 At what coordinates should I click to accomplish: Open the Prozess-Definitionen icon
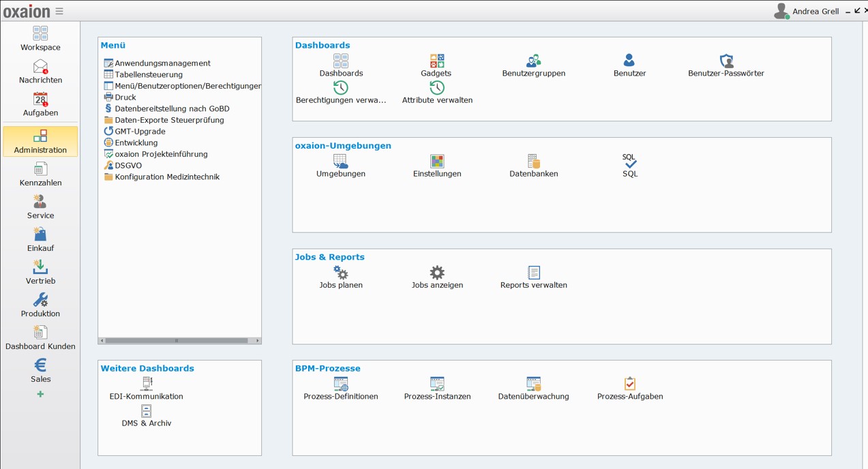[x=341, y=384]
